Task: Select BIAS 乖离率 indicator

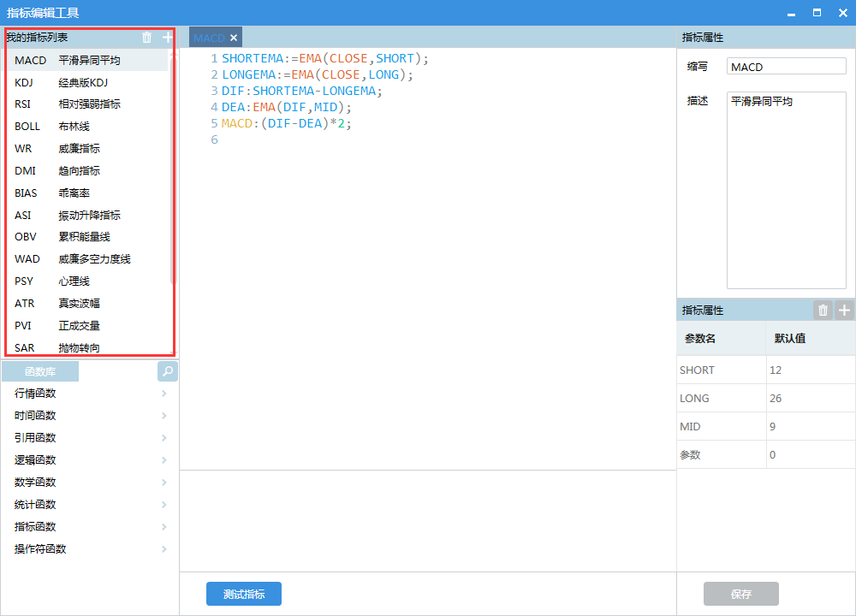Action: tap(87, 193)
